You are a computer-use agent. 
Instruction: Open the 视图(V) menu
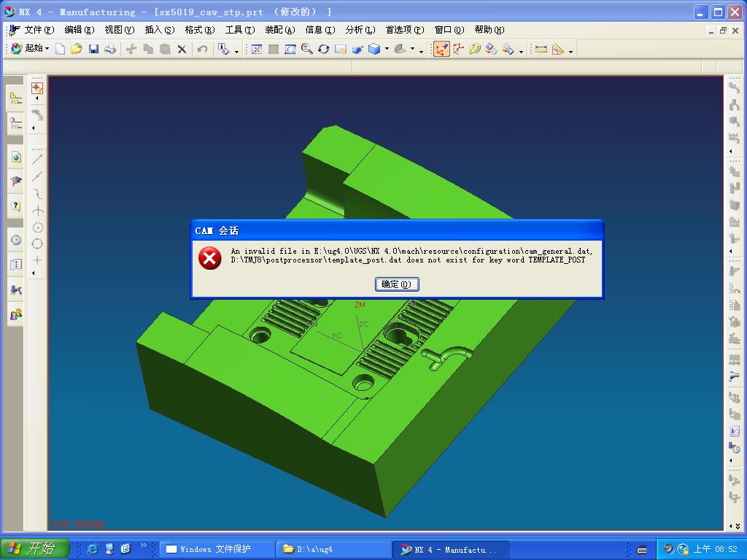(x=120, y=30)
